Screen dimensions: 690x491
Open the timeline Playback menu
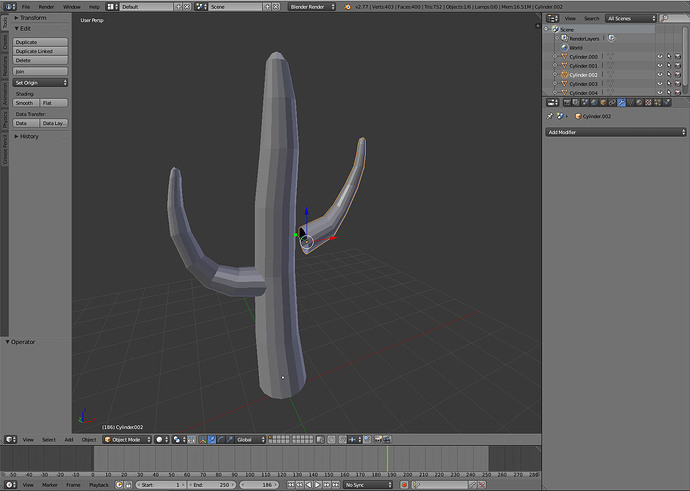pyautogui.click(x=99, y=485)
